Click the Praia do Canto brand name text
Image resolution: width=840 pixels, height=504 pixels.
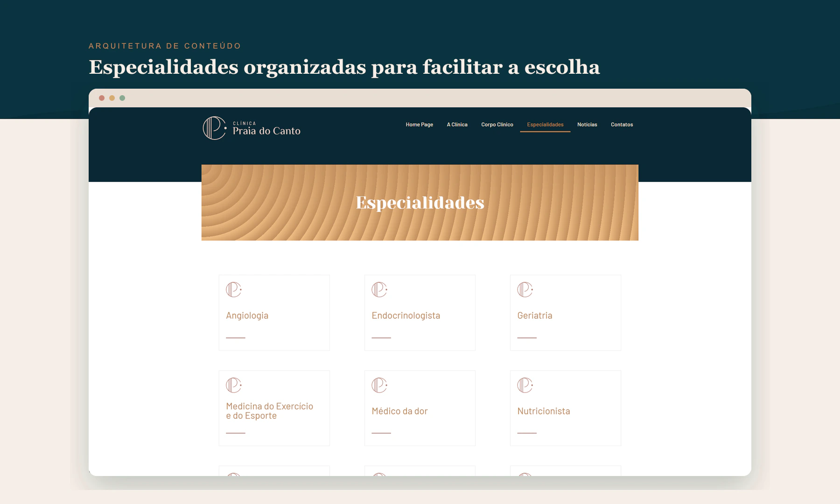coord(266,131)
